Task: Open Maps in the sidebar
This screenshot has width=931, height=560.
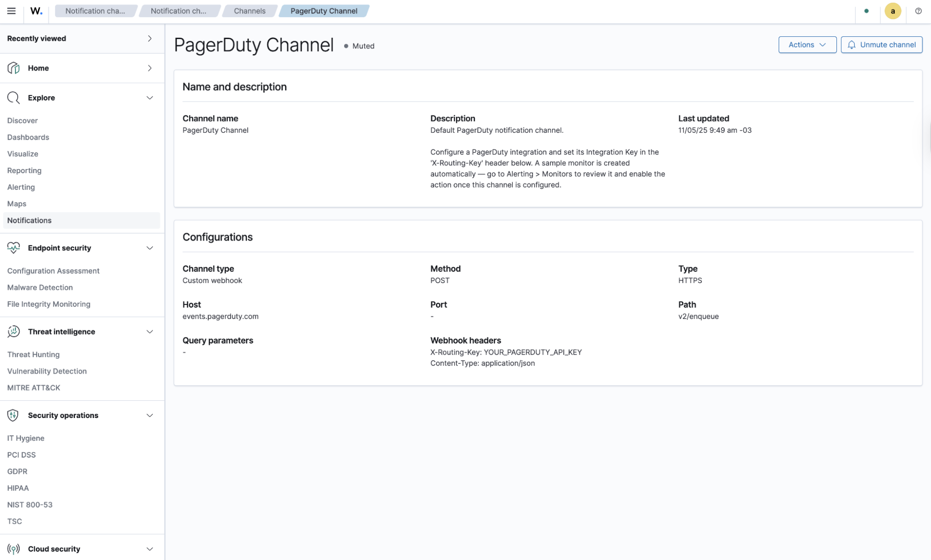Action: click(17, 204)
